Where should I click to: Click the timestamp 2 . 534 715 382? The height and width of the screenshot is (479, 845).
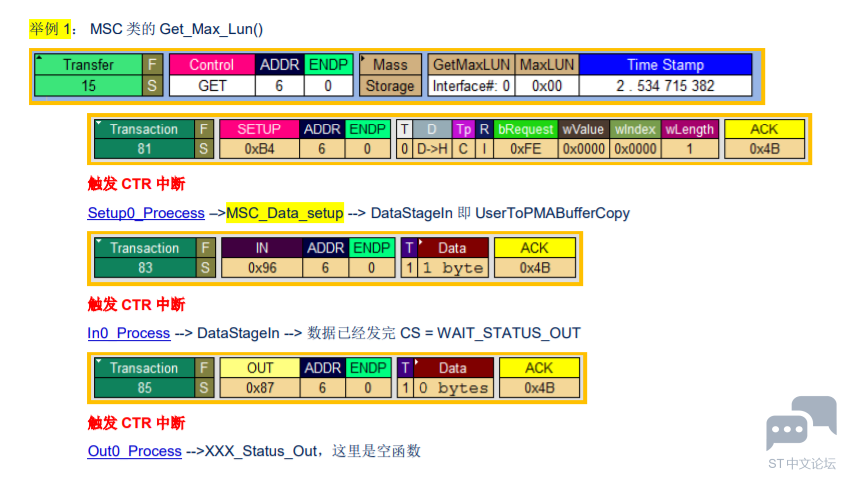point(666,86)
